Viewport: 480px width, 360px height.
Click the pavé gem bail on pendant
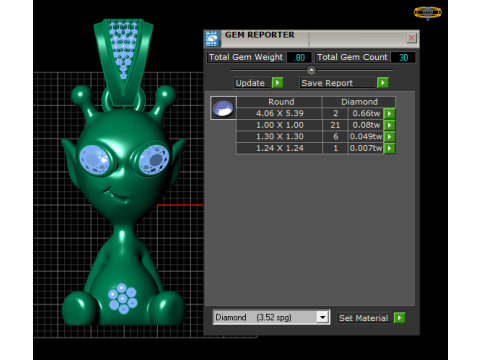tap(123, 50)
